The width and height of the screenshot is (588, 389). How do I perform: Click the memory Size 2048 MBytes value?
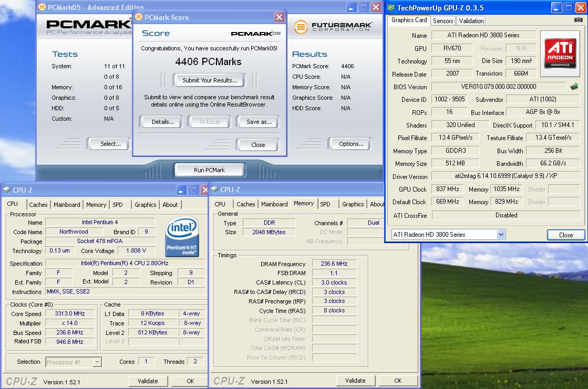tap(269, 232)
